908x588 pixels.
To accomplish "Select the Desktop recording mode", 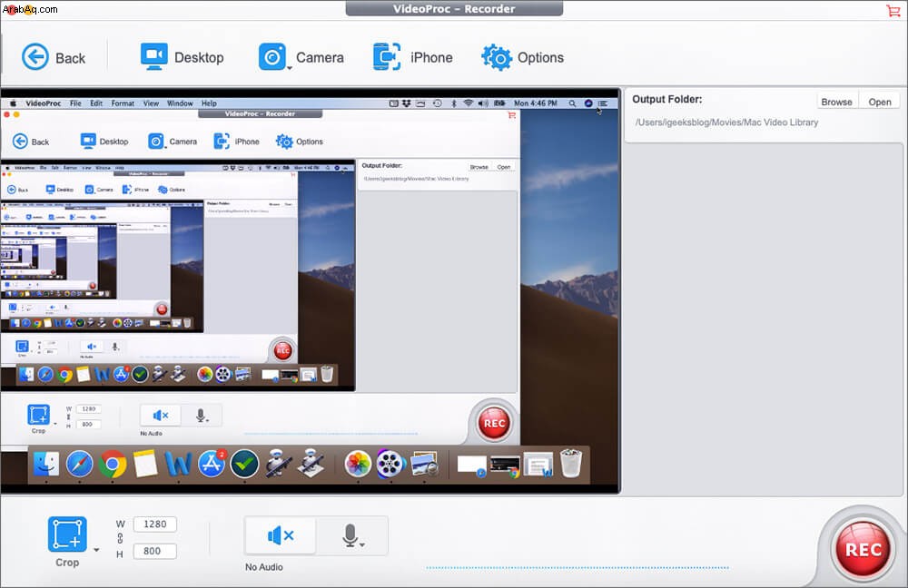I will tap(182, 57).
